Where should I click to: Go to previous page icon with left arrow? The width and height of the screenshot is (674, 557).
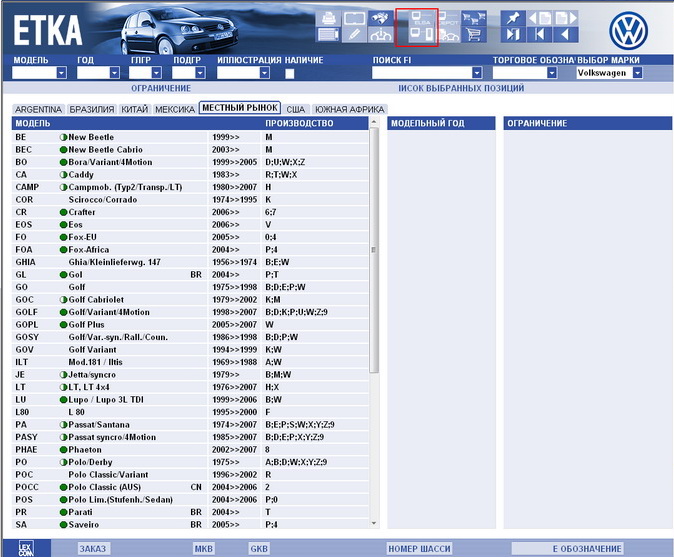539,18
